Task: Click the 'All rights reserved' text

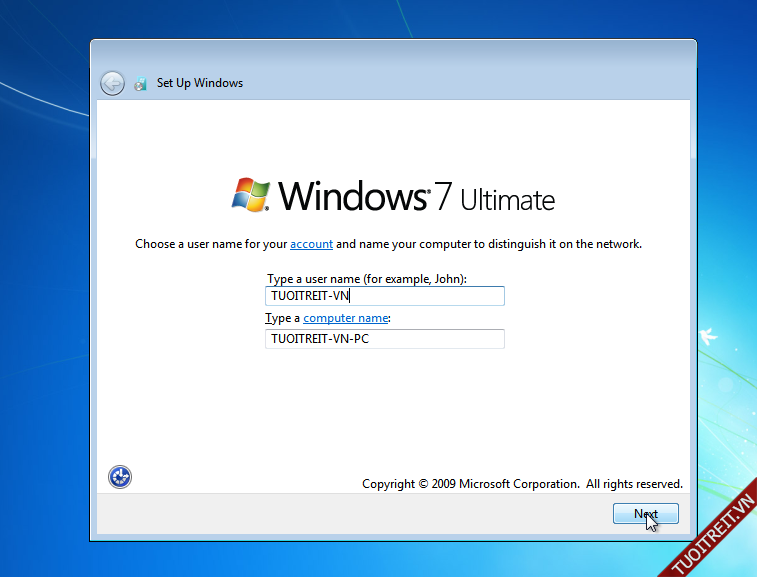Action: (634, 484)
